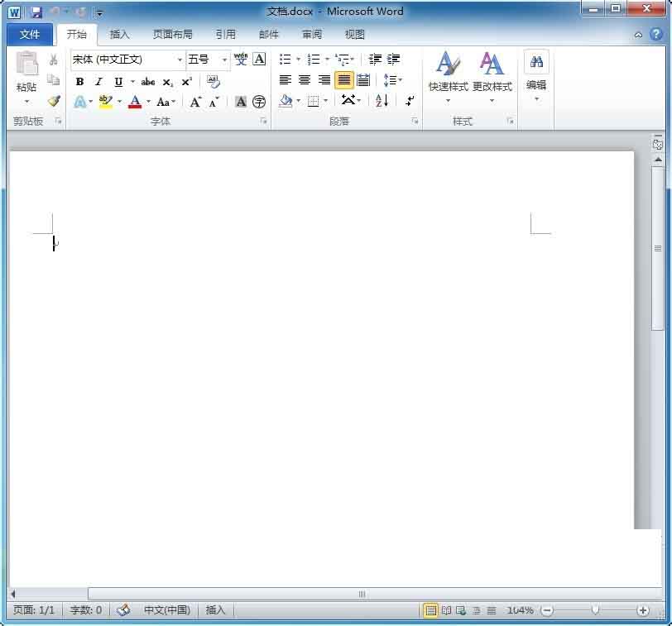The image size is (672, 626).
Task: Click the 字数 word count in status bar
Action: (86, 610)
